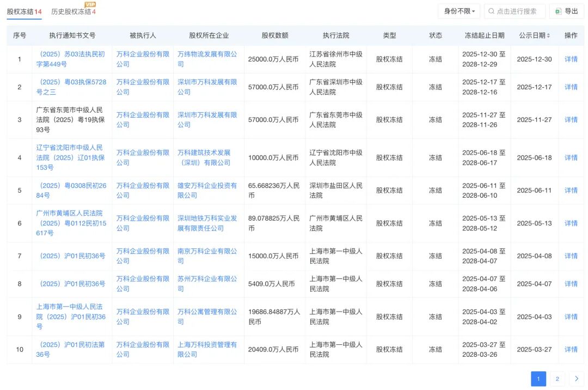Click the 执行通知书文号 column header
Screen dimensions: 588x390
point(72,35)
